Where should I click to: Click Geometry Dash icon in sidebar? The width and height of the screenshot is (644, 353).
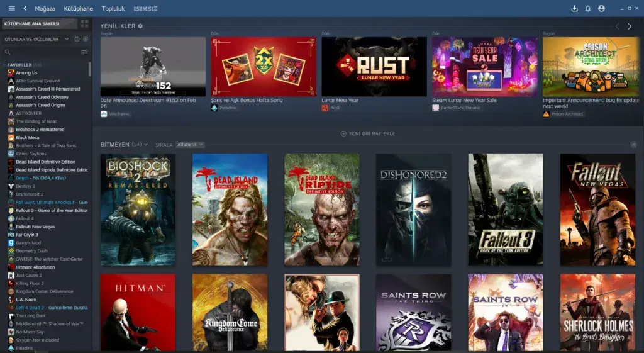[11, 251]
